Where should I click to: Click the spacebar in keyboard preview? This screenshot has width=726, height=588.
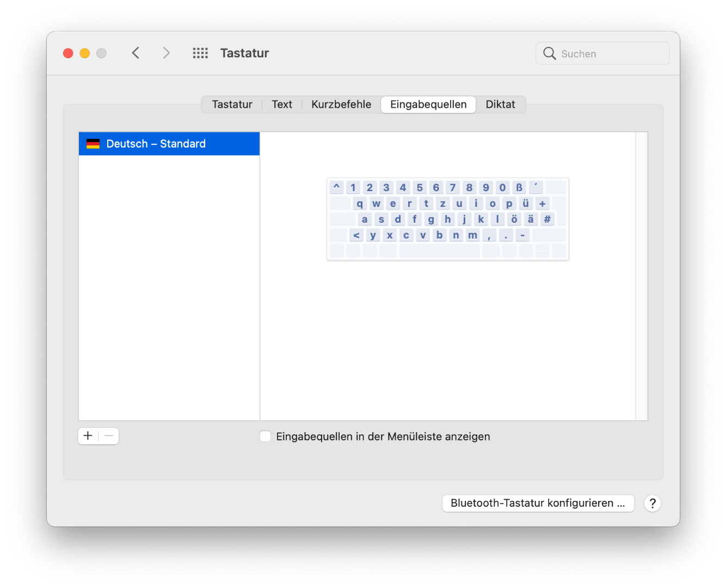440,251
